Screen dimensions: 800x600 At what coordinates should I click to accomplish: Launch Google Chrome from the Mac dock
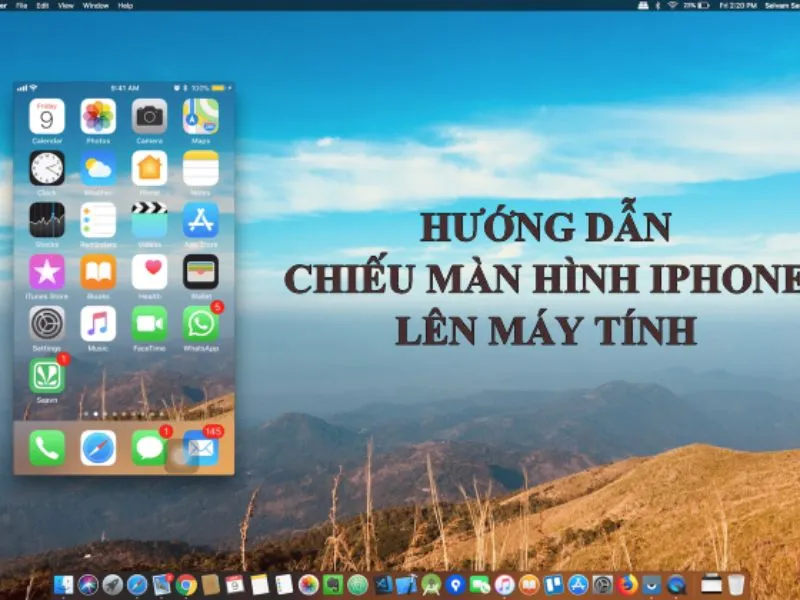[186, 585]
